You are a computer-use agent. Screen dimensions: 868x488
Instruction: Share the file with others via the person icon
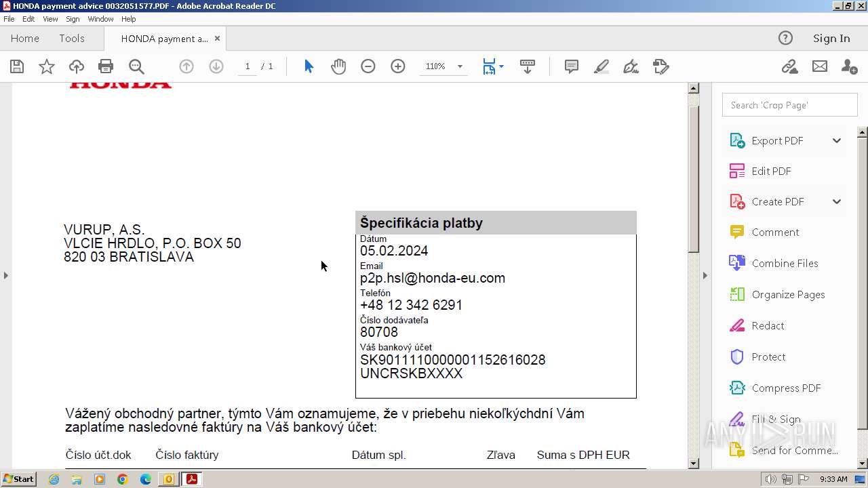point(849,66)
